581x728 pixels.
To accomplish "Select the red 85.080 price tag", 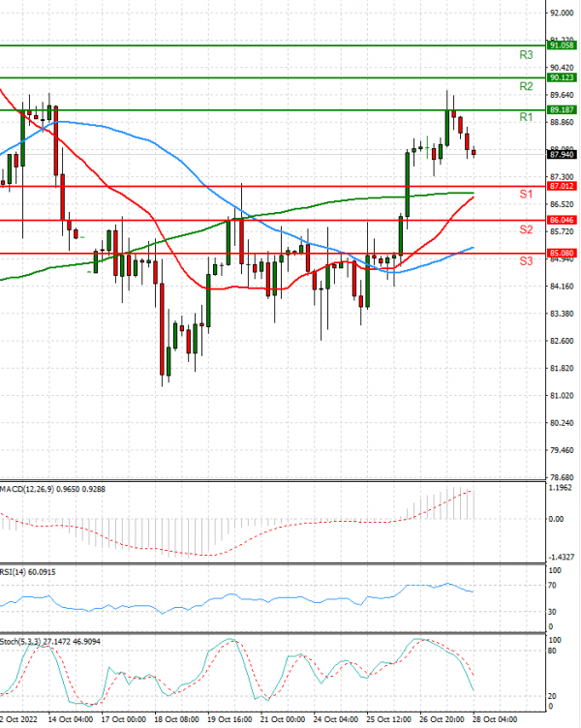I will click(x=562, y=253).
